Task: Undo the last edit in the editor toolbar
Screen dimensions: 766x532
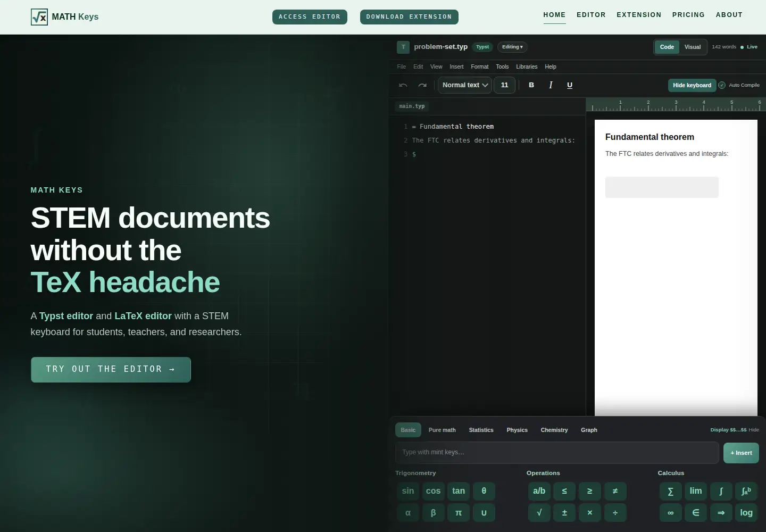Action: [x=403, y=85]
